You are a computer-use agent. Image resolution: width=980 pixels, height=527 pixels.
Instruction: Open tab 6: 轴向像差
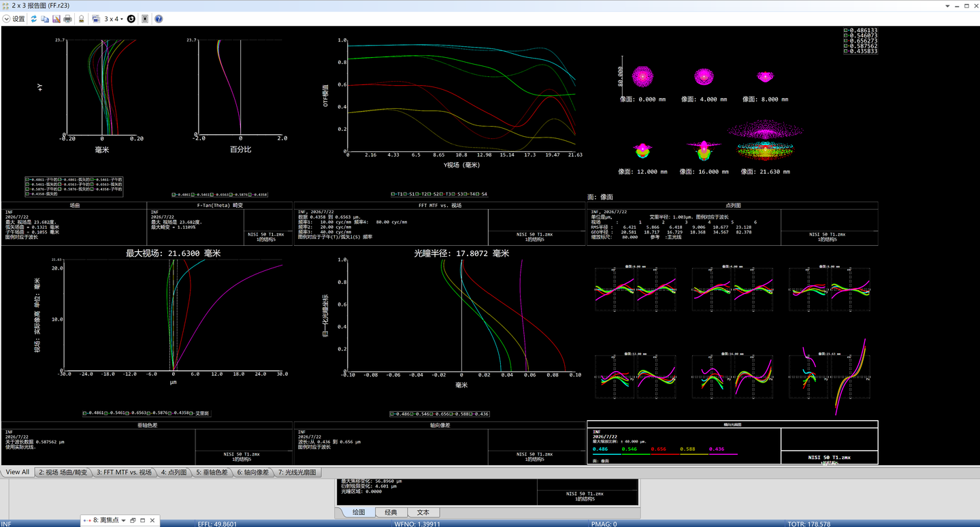(253, 472)
